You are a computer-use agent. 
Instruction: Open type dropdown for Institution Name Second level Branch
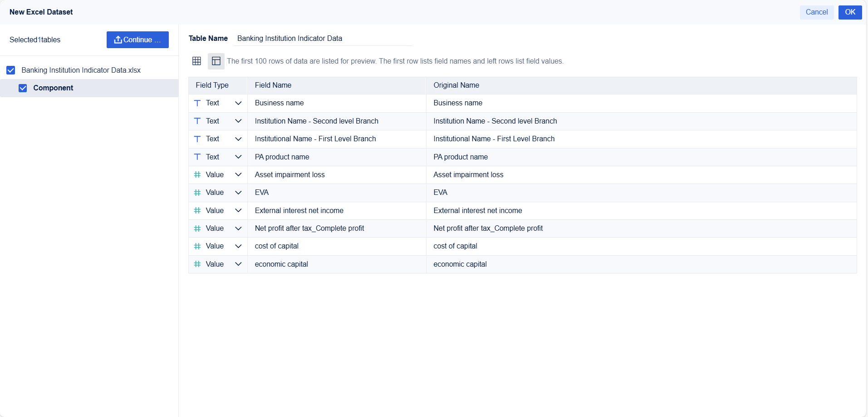(238, 121)
